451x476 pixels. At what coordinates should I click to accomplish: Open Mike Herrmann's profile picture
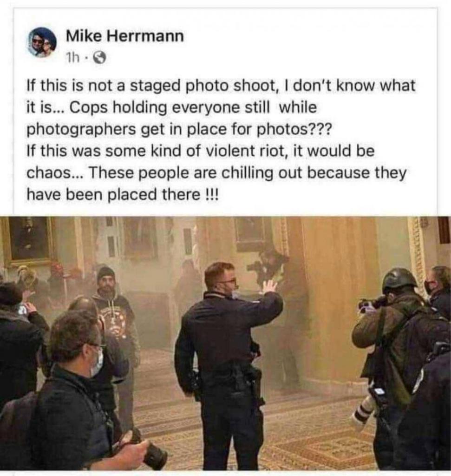(x=43, y=42)
